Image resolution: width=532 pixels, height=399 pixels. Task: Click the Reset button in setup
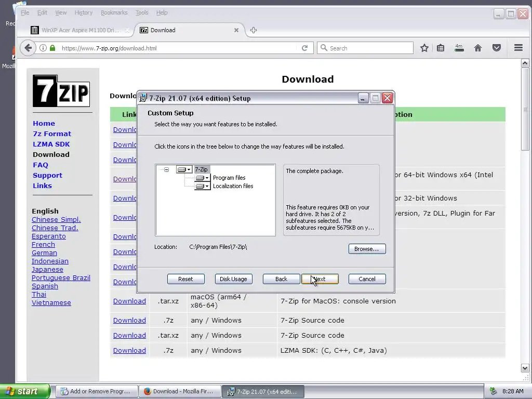pos(185,279)
